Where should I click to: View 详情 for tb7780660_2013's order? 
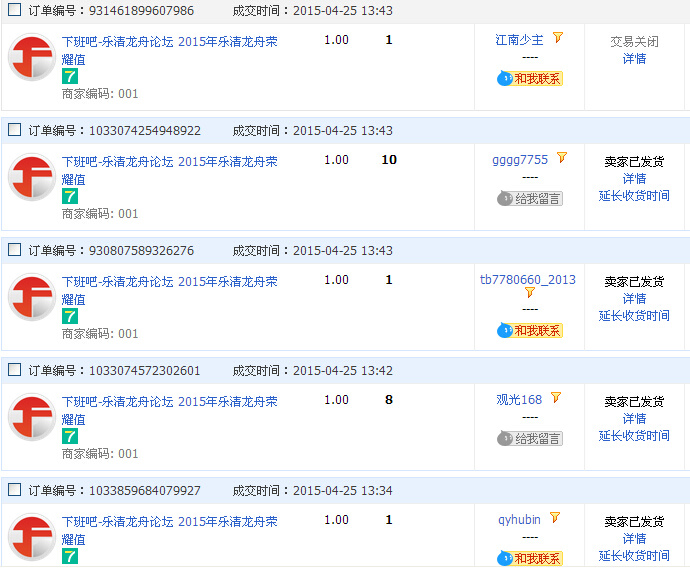point(634,299)
